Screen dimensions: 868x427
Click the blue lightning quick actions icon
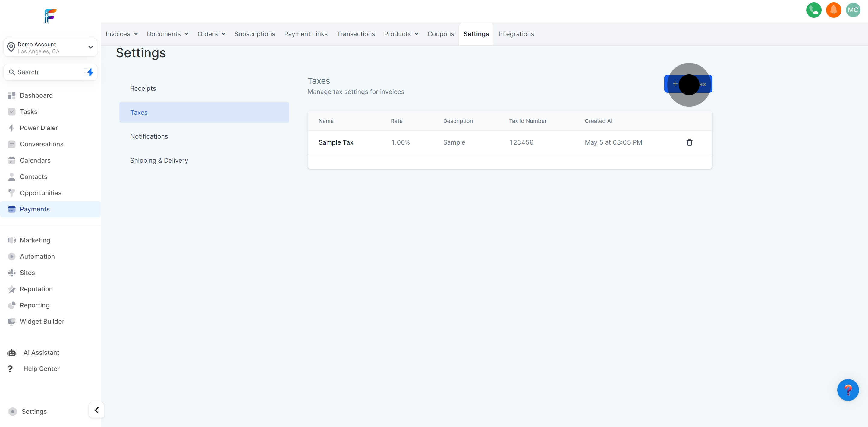point(90,72)
